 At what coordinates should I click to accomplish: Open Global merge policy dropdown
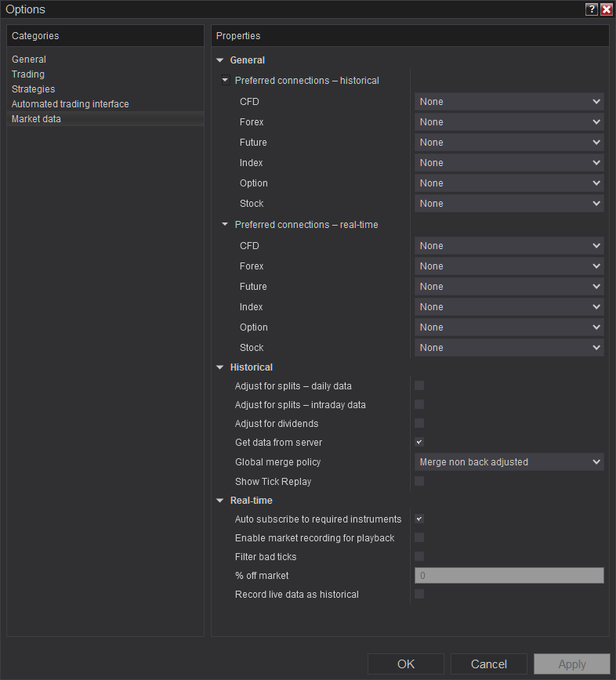509,462
